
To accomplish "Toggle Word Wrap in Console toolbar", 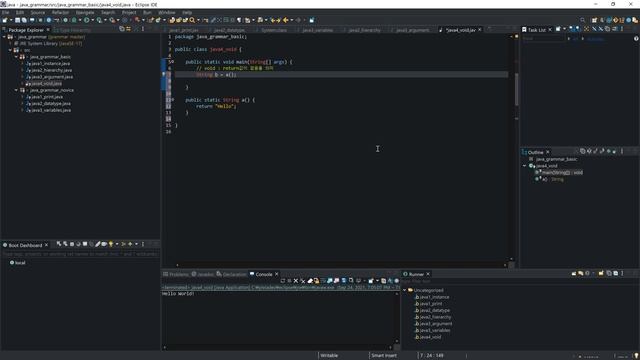I will point(323,281).
